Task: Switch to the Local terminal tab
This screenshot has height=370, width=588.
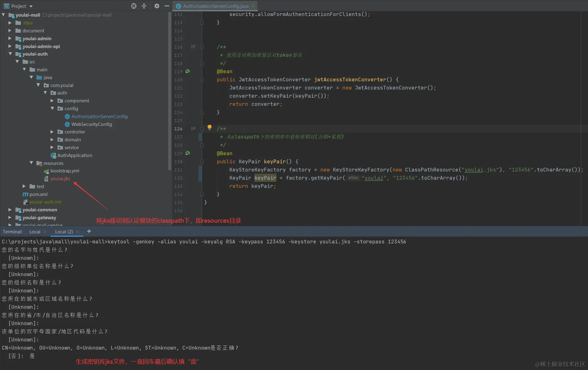Action: coord(35,231)
